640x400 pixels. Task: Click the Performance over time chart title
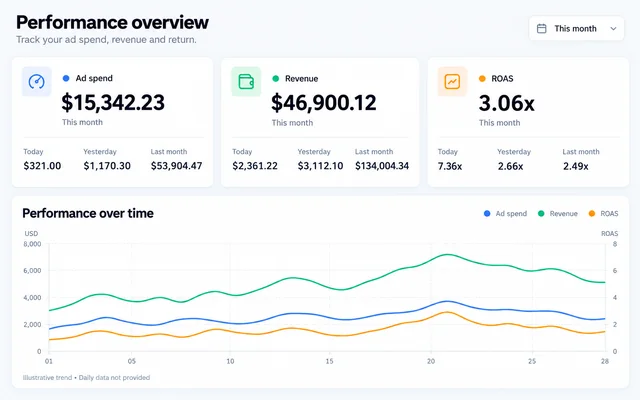coord(88,213)
